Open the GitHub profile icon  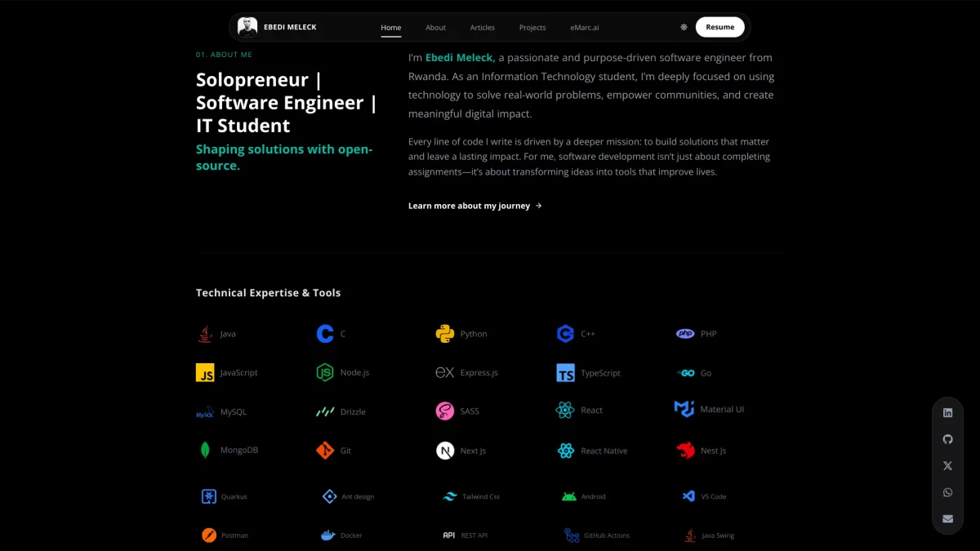[x=947, y=439]
